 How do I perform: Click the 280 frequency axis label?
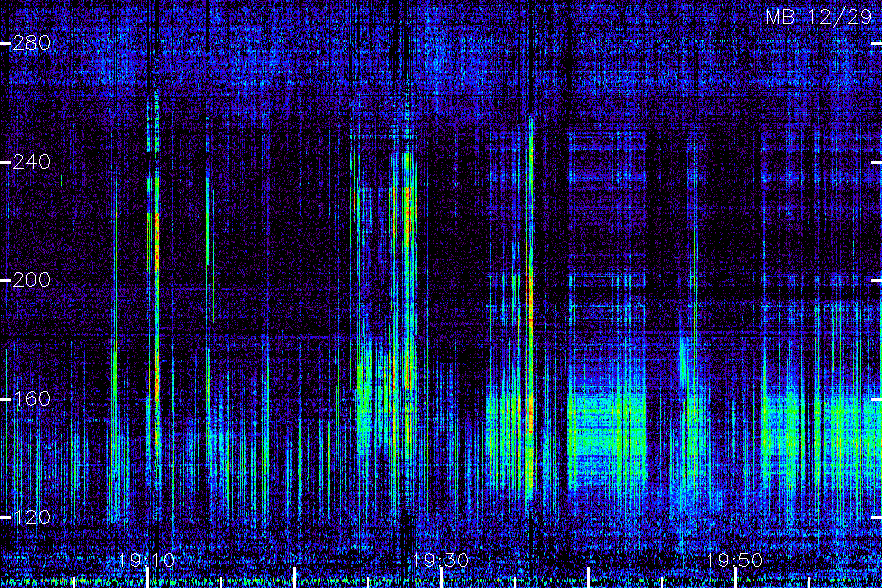tap(31, 43)
